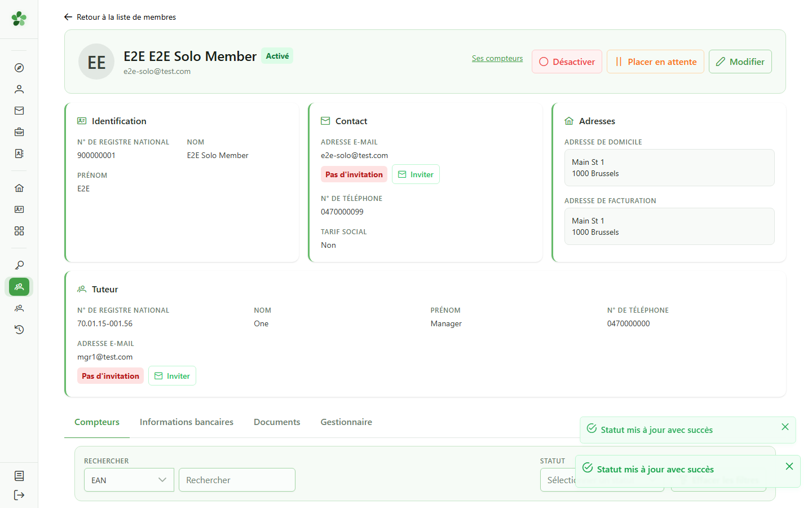Open the home building sidebar icon
This screenshot has height=508, width=812.
click(19, 188)
